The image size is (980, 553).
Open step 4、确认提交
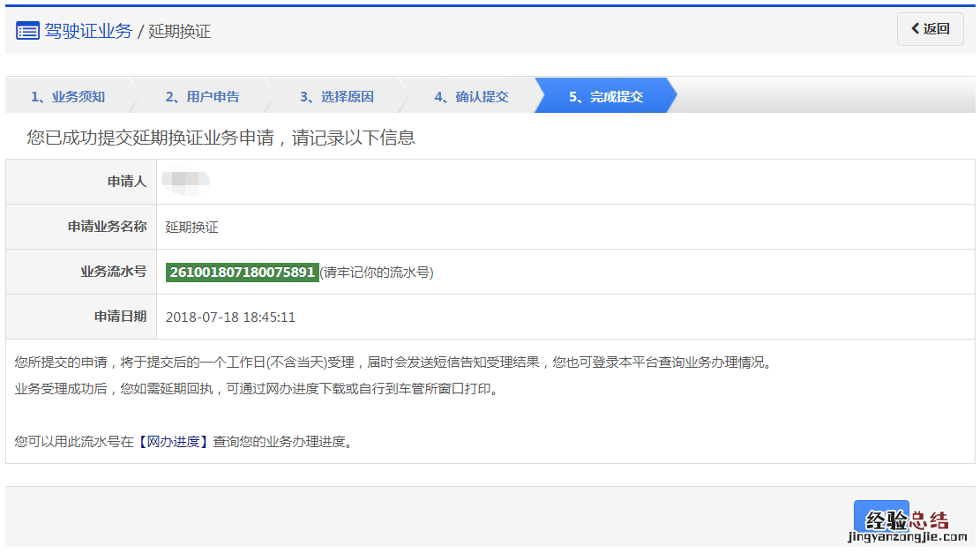(x=474, y=96)
